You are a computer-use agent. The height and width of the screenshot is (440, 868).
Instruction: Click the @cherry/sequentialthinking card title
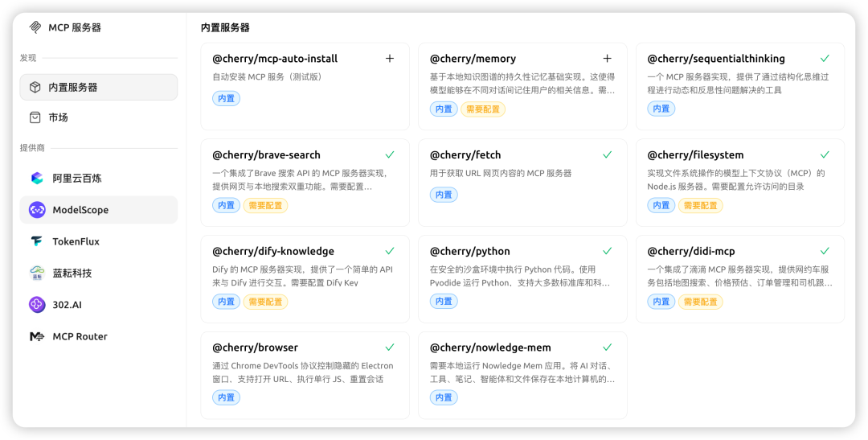point(716,58)
